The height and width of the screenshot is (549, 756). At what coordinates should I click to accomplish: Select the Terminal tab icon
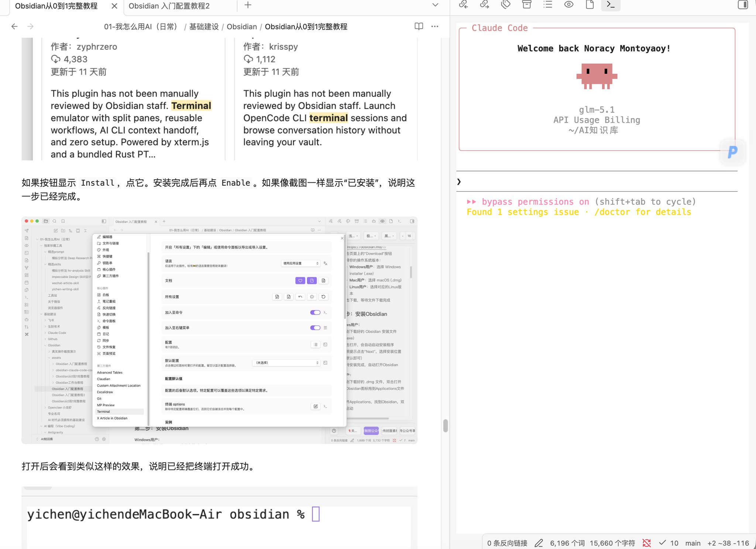point(611,4)
